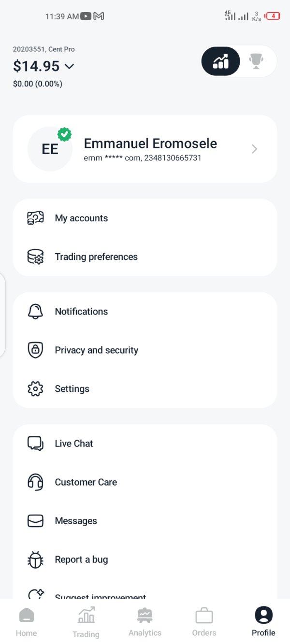
Task: Tap the Notifications bell icon
Action: [35, 312]
